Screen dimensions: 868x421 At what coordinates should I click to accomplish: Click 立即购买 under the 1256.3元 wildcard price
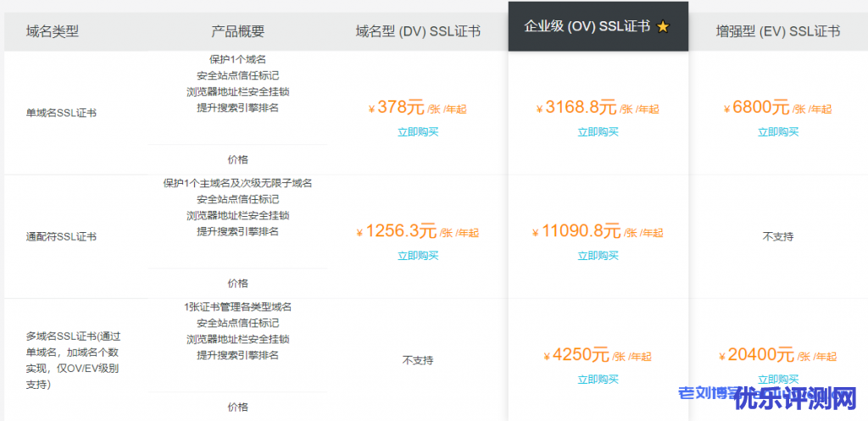point(418,256)
